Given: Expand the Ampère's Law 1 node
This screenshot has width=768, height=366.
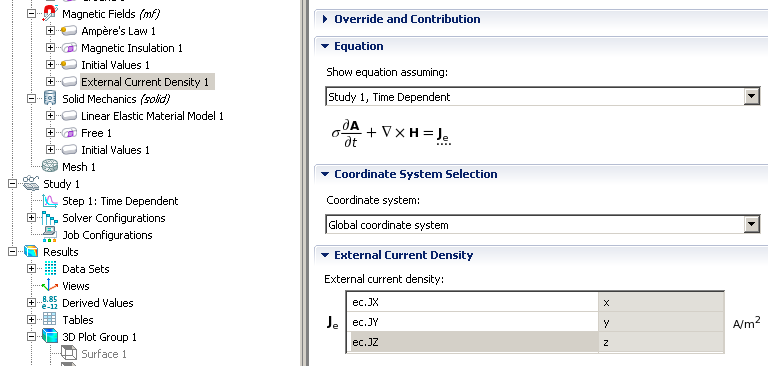Looking at the screenshot, I should [49, 31].
